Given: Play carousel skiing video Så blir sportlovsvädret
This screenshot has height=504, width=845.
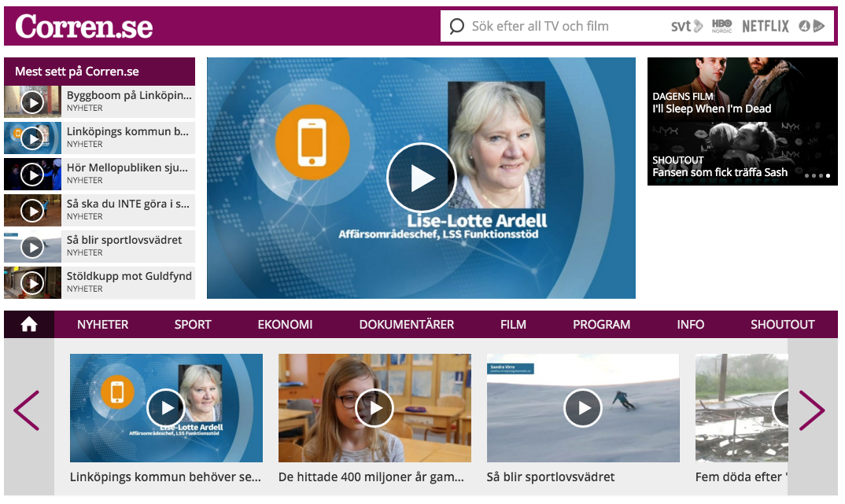Looking at the screenshot, I should click(x=583, y=408).
